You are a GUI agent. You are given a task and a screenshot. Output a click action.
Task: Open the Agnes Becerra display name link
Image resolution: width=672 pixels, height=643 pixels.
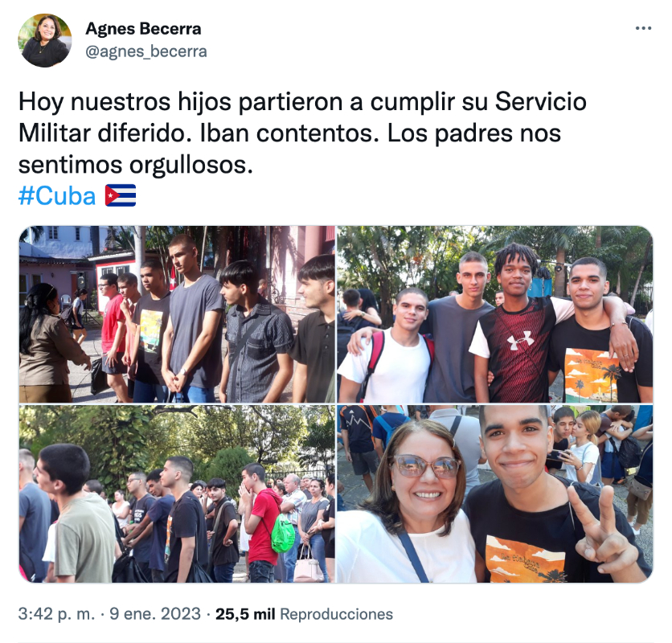[x=143, y=29]
